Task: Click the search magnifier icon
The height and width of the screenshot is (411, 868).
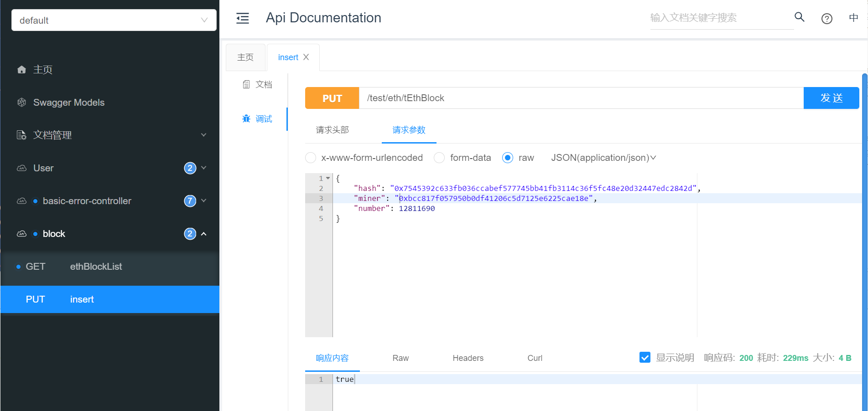Action: (800, 17)
